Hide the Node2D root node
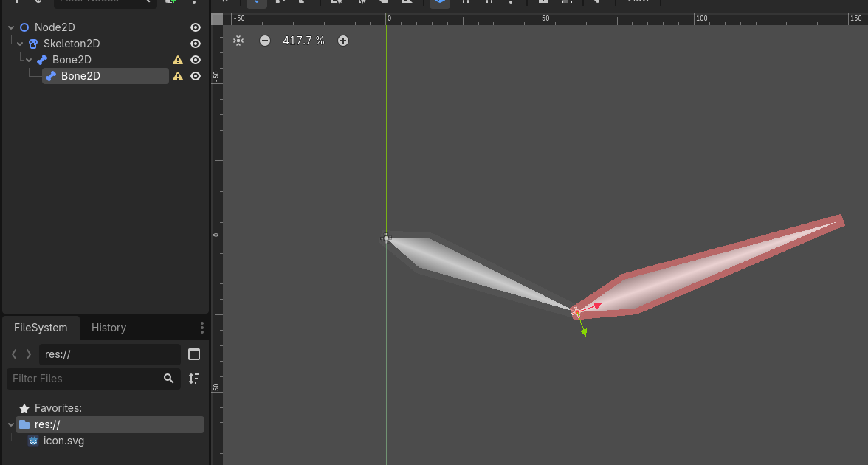 pyautogui.click(x=196, y=27)
